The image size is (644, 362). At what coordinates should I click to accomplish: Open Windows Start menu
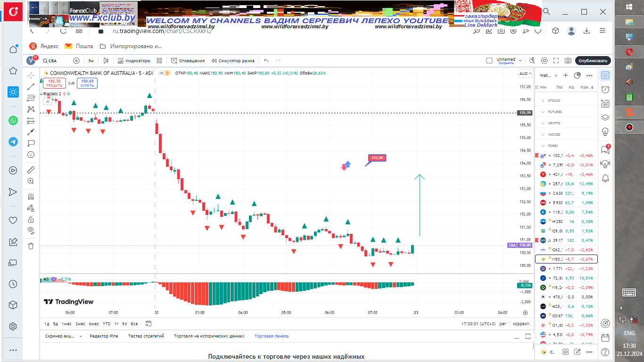point(629,7)
